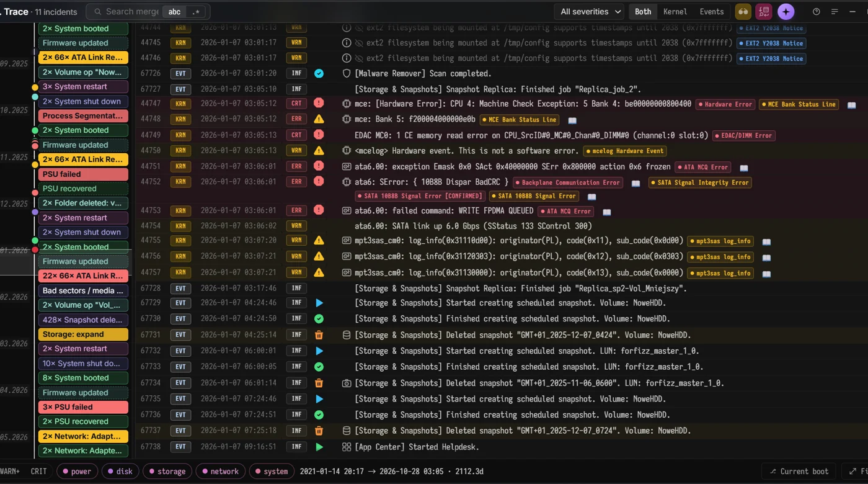
Task: Toggle the storage category filter chip
Action: [167, 472]
